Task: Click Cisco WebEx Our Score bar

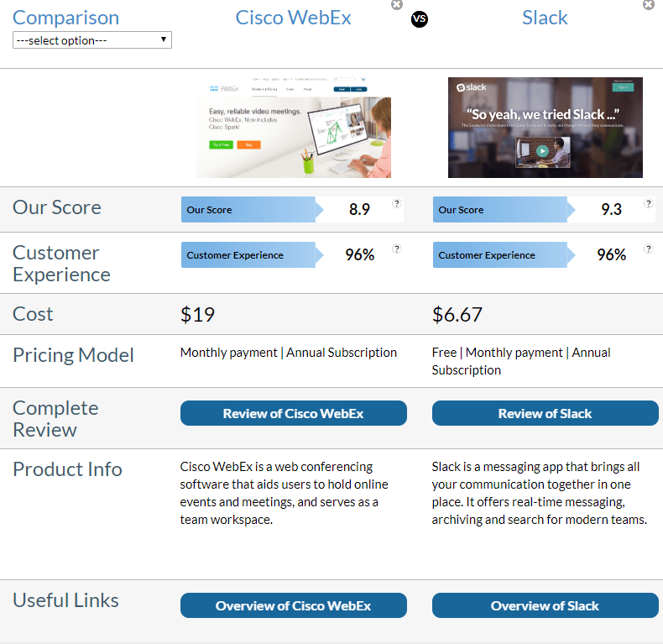Action: coord(253,209)
